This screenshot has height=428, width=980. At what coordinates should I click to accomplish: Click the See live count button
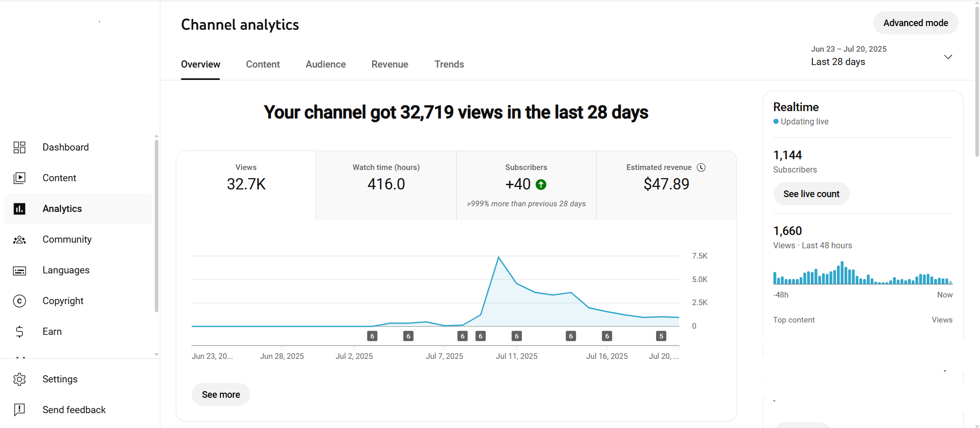(811, 194)
